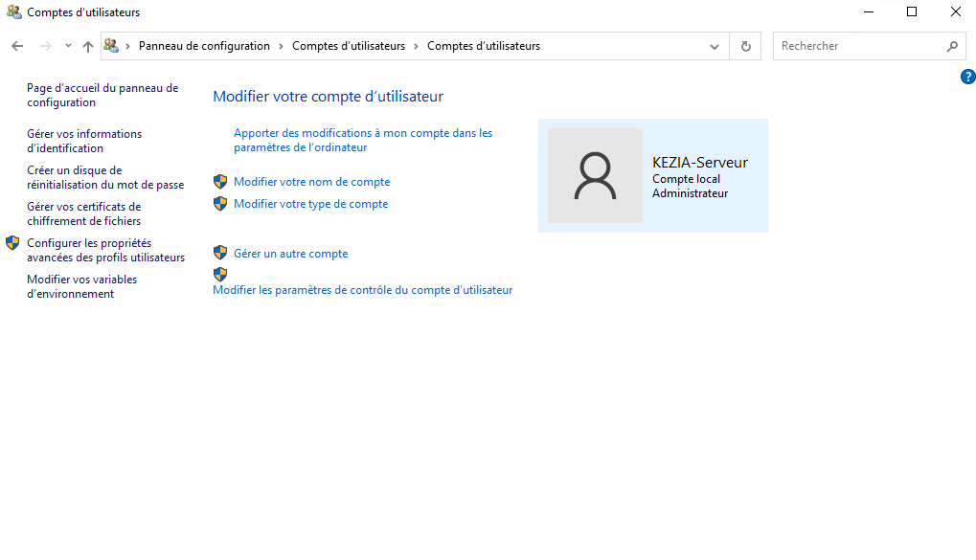Open the address bar history dropdown
976x560 pixels.
tap(715, 46)
